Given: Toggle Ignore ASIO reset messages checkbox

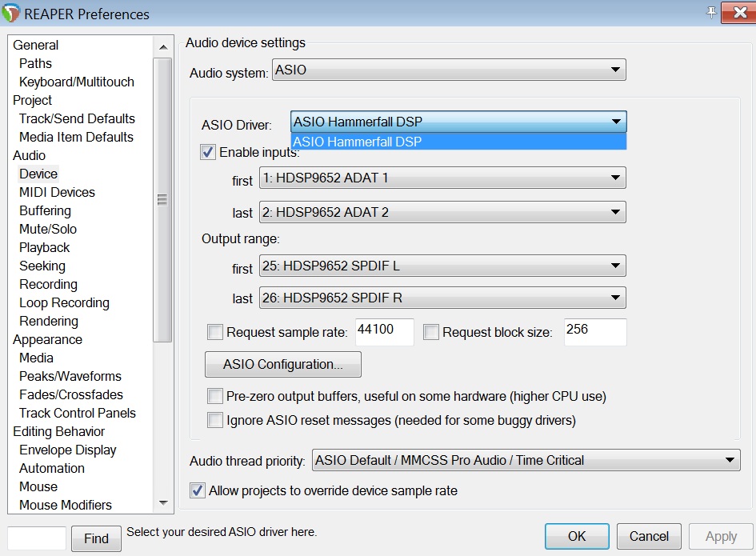Looking at the screenshot, I should point(215,420).
